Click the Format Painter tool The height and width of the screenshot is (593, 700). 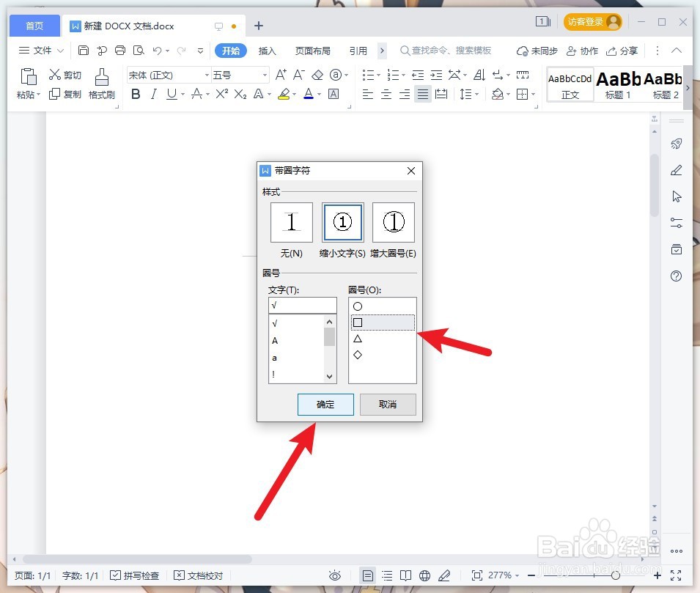pos(102,84)
